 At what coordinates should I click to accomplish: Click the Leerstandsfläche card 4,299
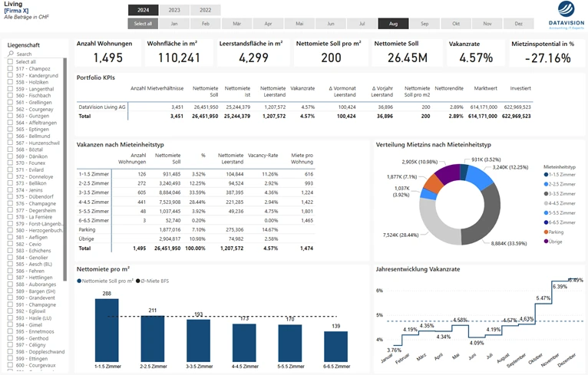253,53
